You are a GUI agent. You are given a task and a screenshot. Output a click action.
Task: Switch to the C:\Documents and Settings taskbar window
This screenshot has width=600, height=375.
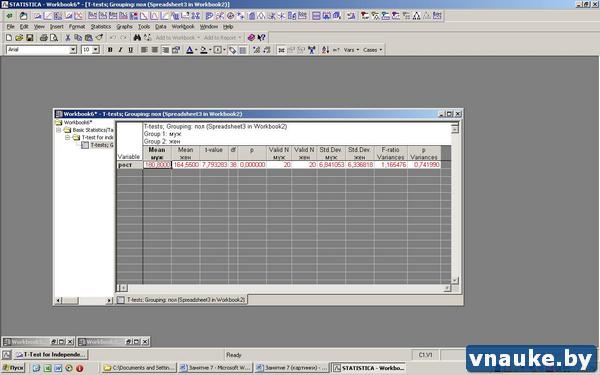[x=139, y=368]
